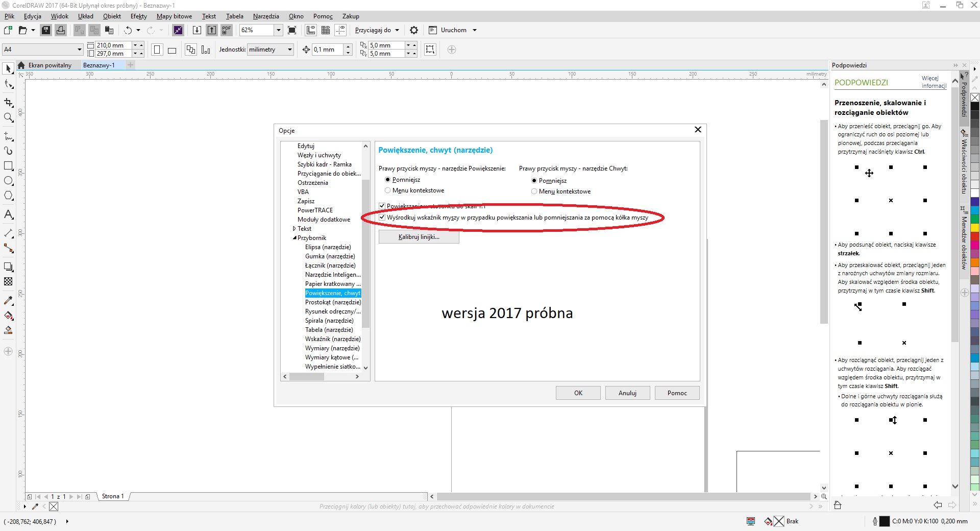980x531 pixels.
Task: Open the zoom level dropdown
Action: coord(278,30)
